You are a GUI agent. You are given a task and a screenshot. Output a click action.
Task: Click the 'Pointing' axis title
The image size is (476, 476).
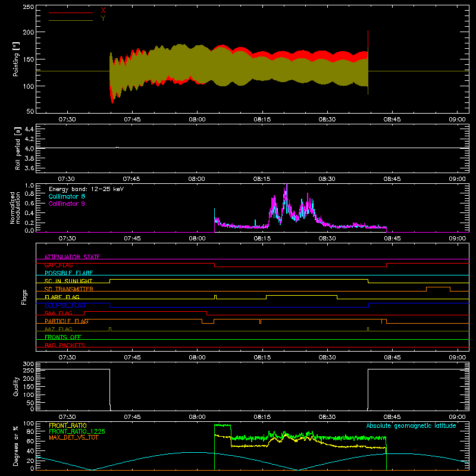point(16,59)
